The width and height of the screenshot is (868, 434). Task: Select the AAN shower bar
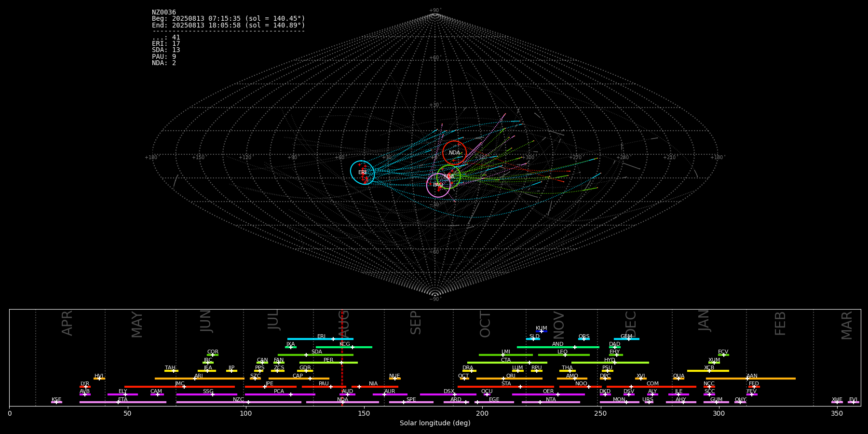pyautogui.click(x=751, y=379)
